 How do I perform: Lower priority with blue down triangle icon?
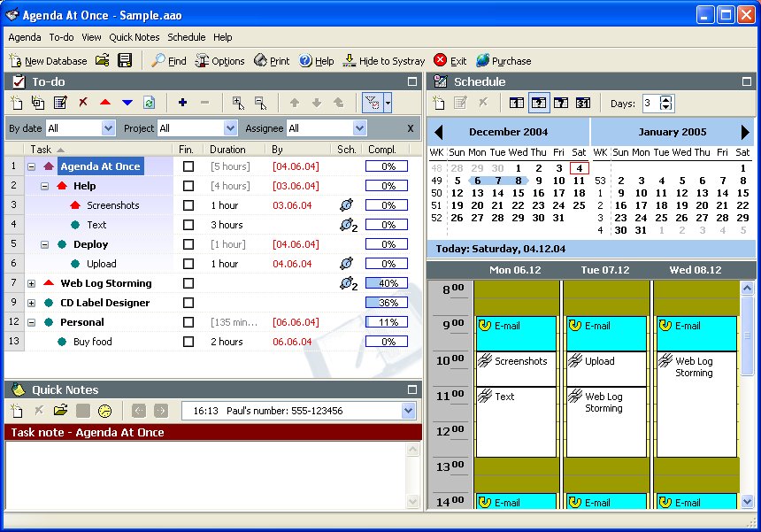click(x=127, y=103)
